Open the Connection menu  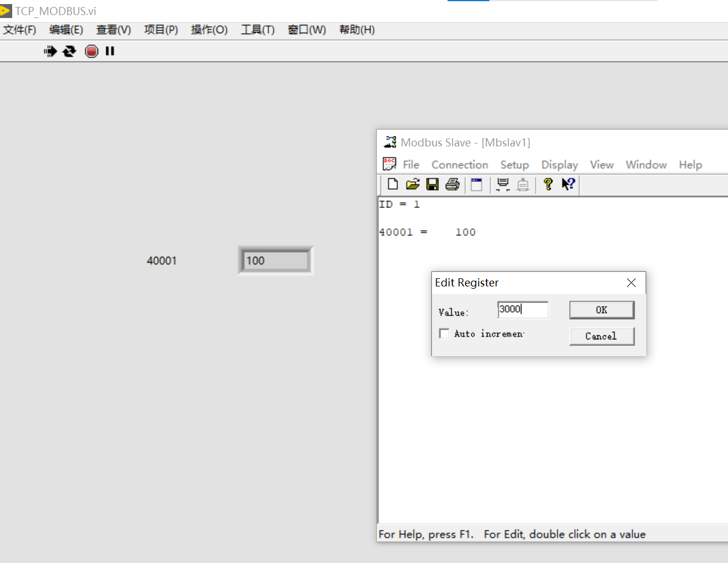[x=460, y=164]
